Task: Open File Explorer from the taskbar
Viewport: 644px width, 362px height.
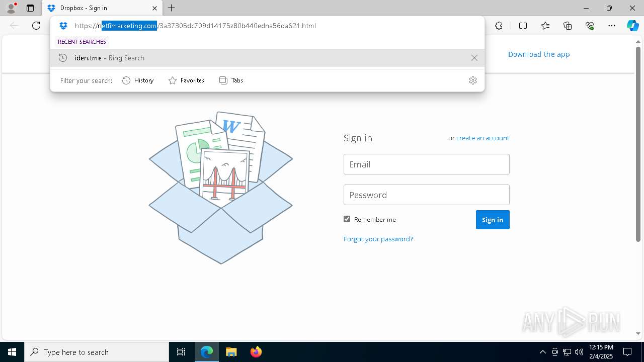Action: tap(231, 352)
